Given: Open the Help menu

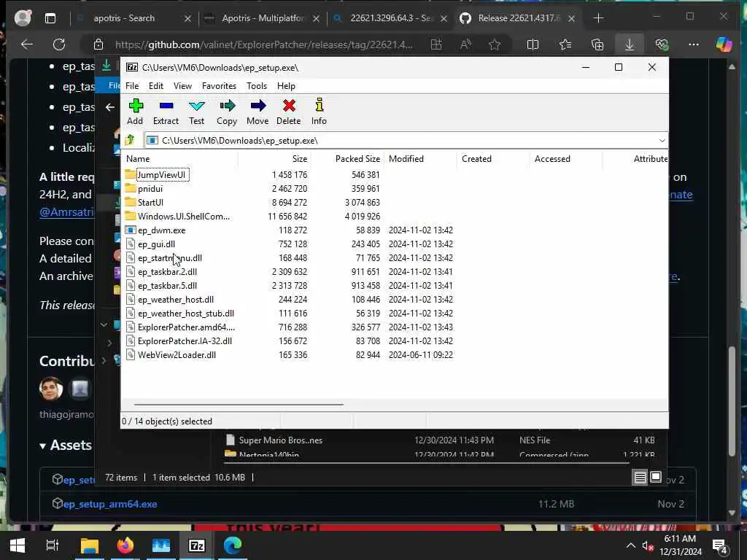Looking at the screenshot, I should point(286,86).
